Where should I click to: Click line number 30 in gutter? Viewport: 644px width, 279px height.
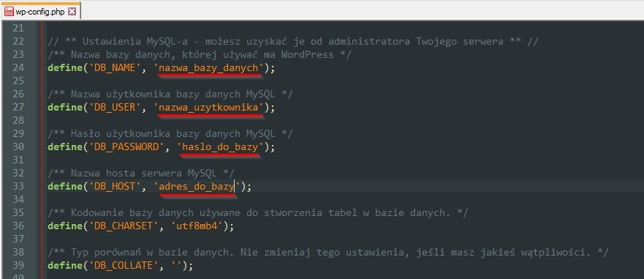click(18, 147)
